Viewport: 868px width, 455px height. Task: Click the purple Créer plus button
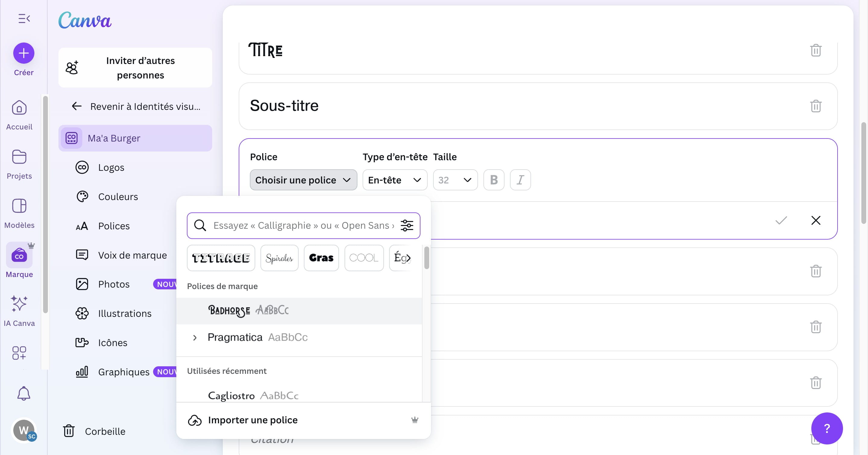coord(24,53)
